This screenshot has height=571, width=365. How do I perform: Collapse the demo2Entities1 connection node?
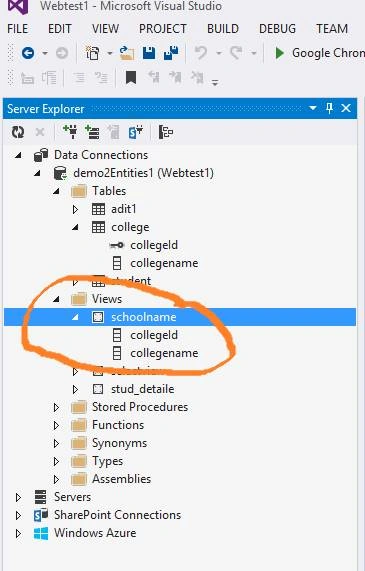tap(37, 173)
